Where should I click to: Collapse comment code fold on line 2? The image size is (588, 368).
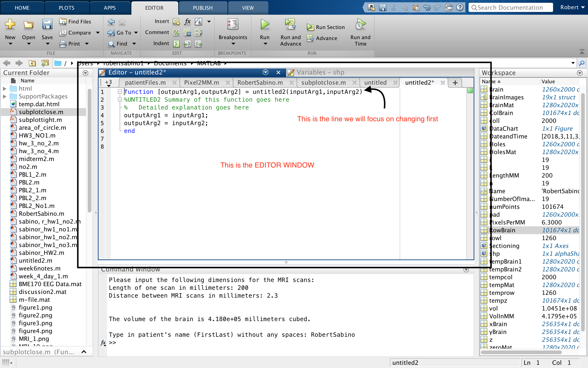coord(119,99)
